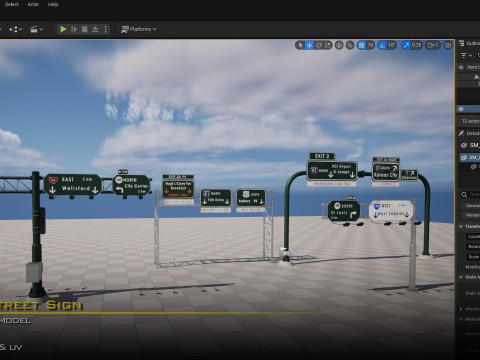
Task: Click the Scale property field
Action: click(x=473, y=257)
